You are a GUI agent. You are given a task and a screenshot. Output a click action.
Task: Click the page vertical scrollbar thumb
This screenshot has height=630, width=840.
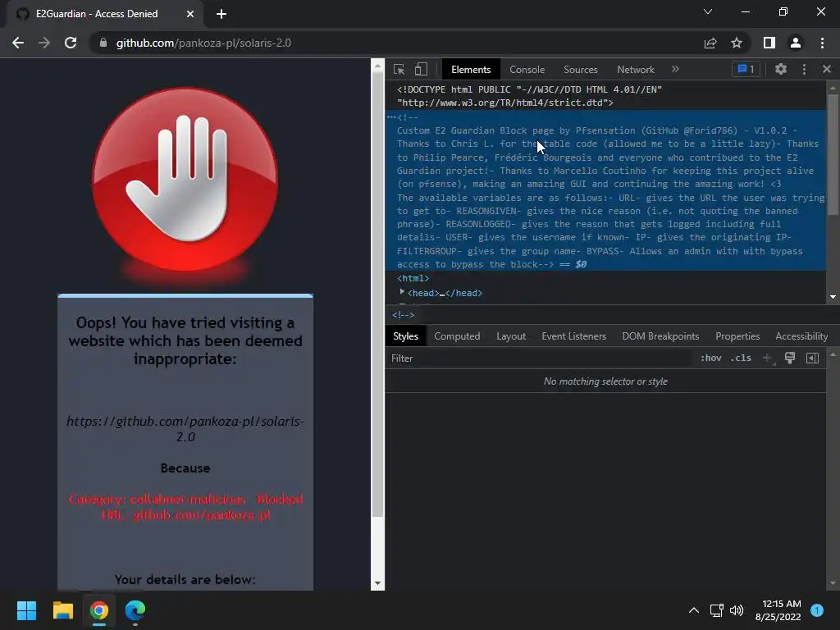377,294
